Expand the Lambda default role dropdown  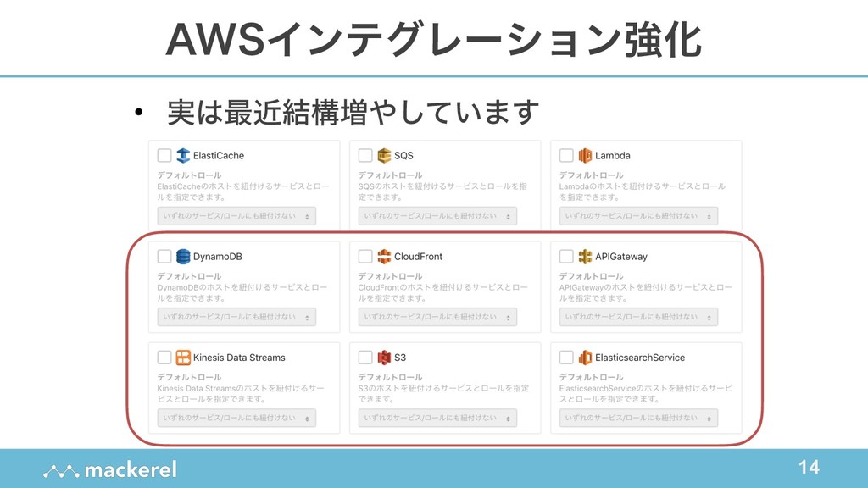639,216
